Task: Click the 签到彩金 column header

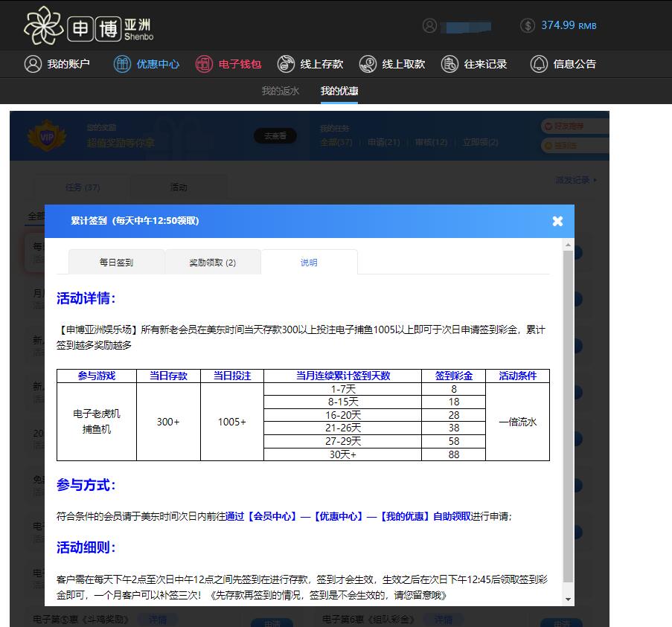Action: click(453, 376)
